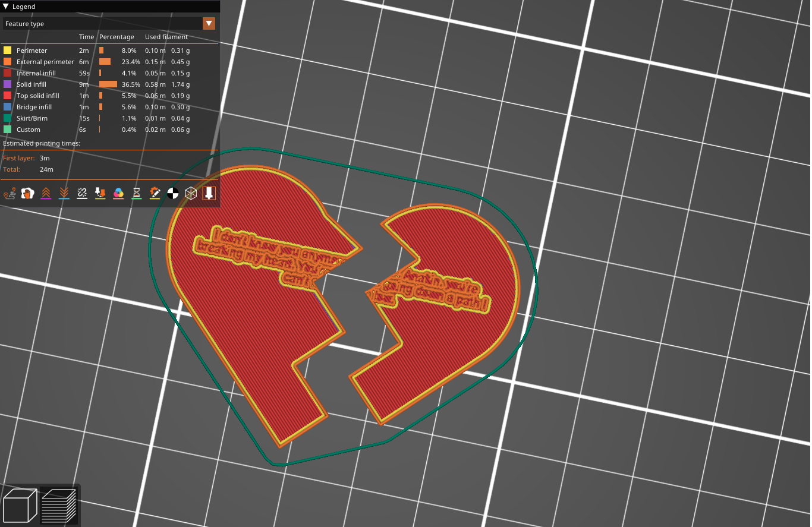The height and width of the screenshot is (527, 812).
Task: Toggle tool marker arrow icon
Action: tap(209, 193)
